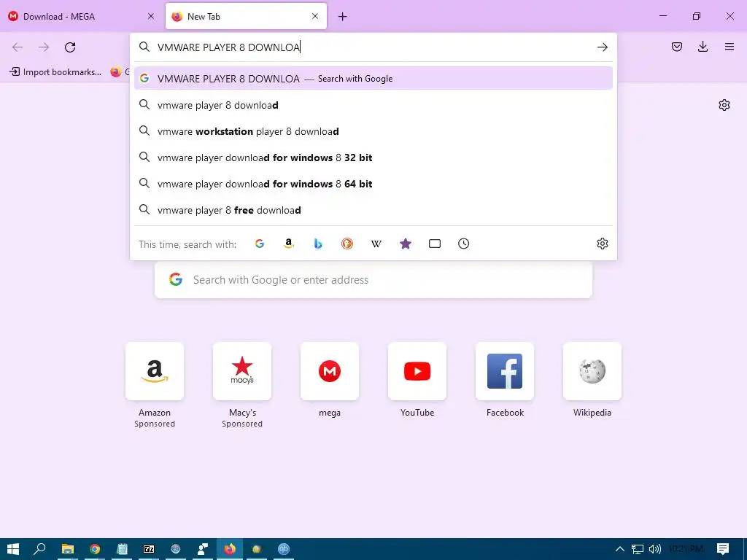This screenshot has width=747, height=560.
Task: Open Windows taskbar search
Action: point(39,549)
